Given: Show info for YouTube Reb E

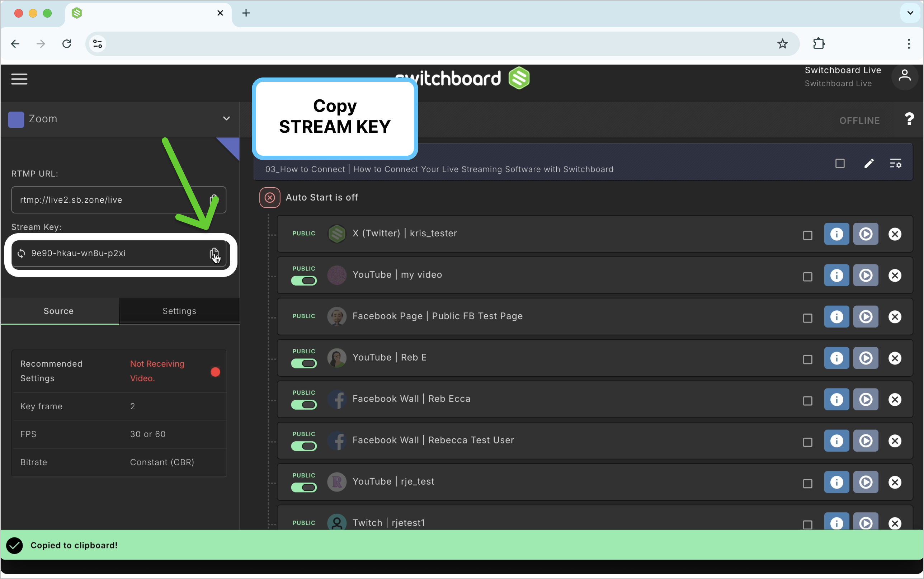Looking at the screenshot, I should pos(836,358).
